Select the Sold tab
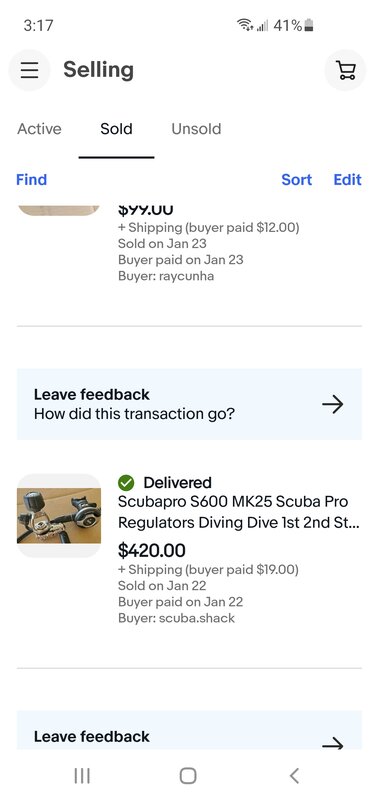This screenshot has width=379, height=800. 116,129
